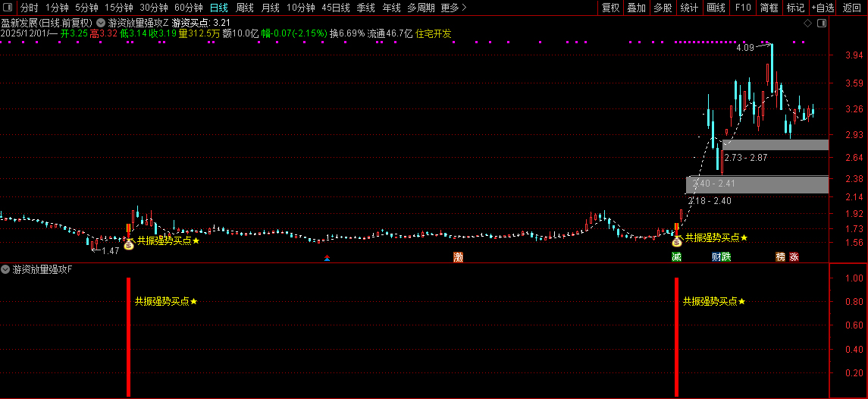
Task: Switch to the 周线 weekly period tab
Action: click(244, 8)
